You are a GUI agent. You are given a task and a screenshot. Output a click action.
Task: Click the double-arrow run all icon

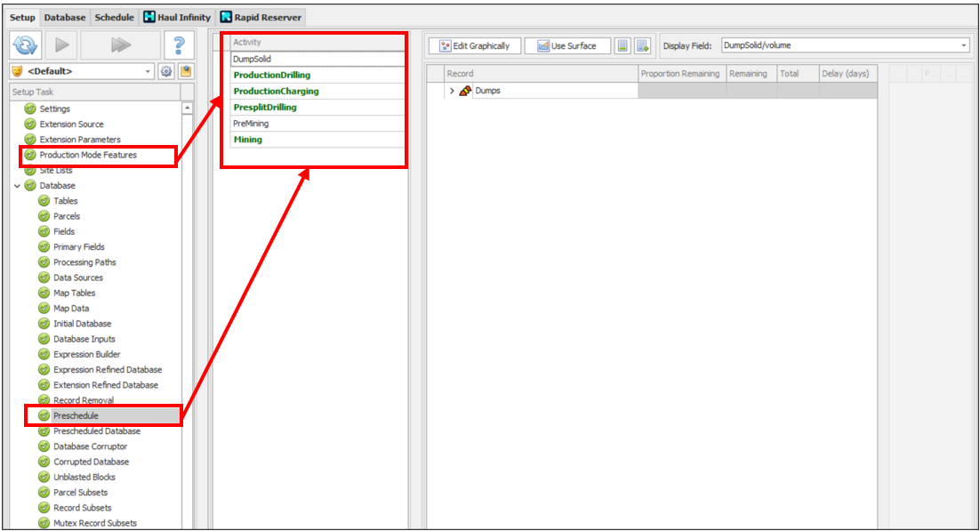120,45
